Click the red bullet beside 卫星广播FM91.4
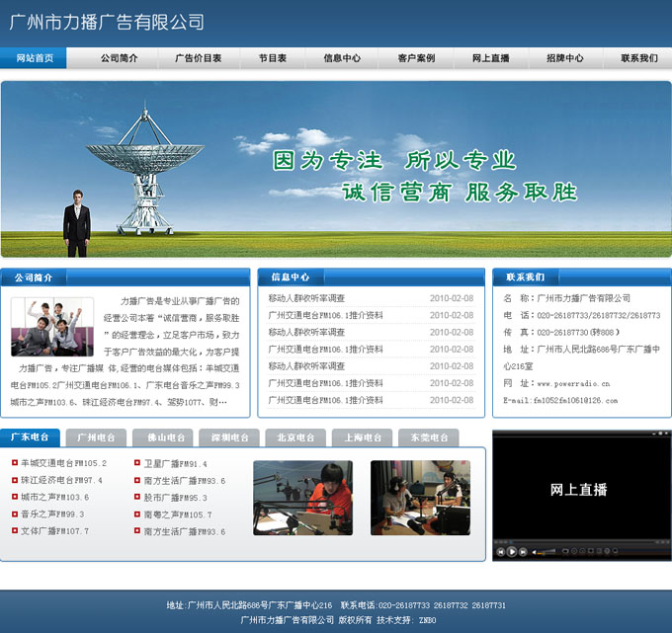The image size is (672, 633). coord(136,462)
